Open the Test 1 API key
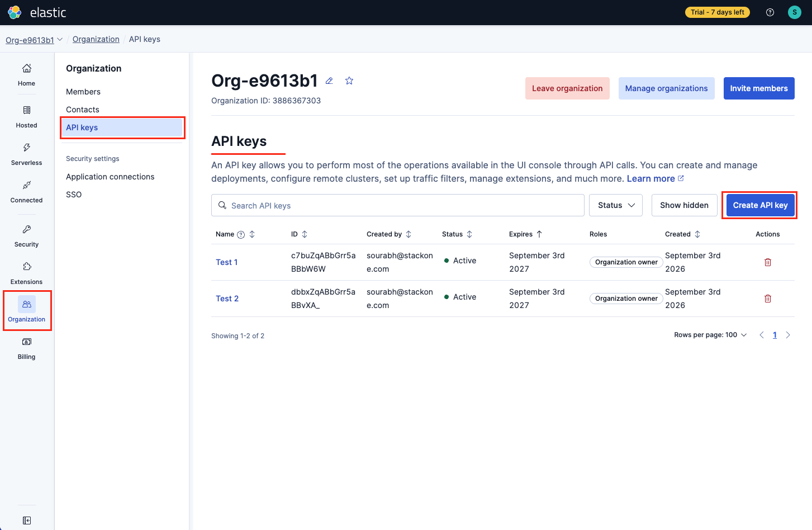The width and height of the screenshot is (812, 530). 227,262
